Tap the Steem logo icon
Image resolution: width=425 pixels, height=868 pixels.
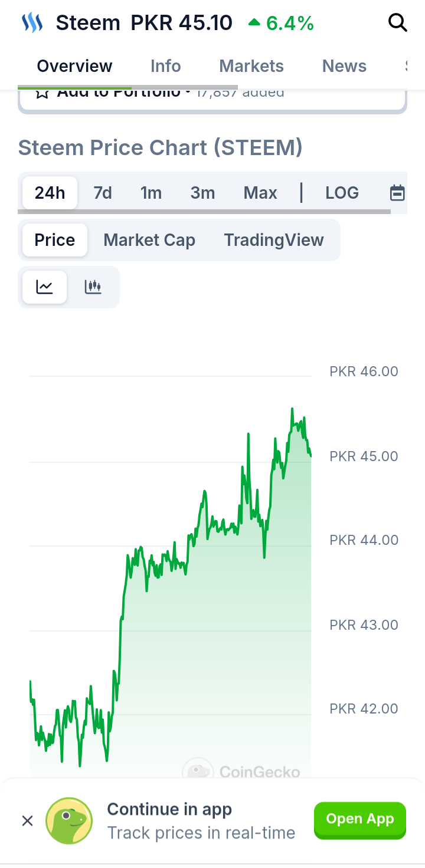point(32,23)
